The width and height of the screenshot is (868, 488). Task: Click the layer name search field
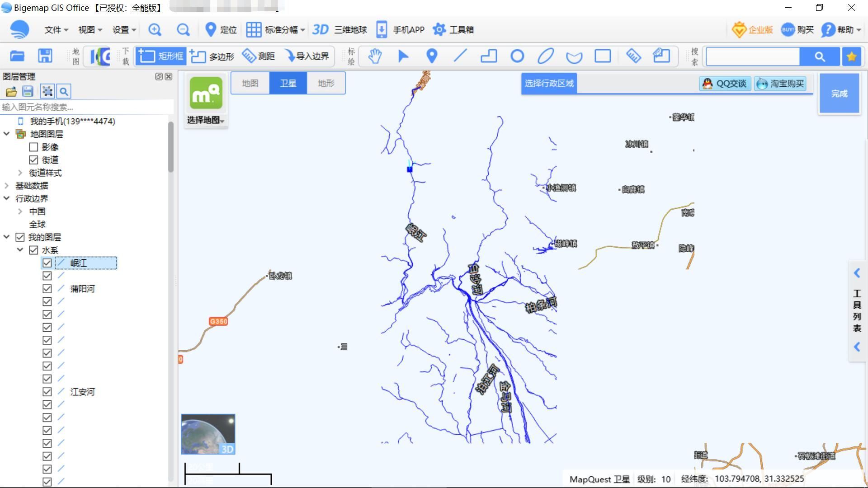pyautogui.click(x=87, y=107)
